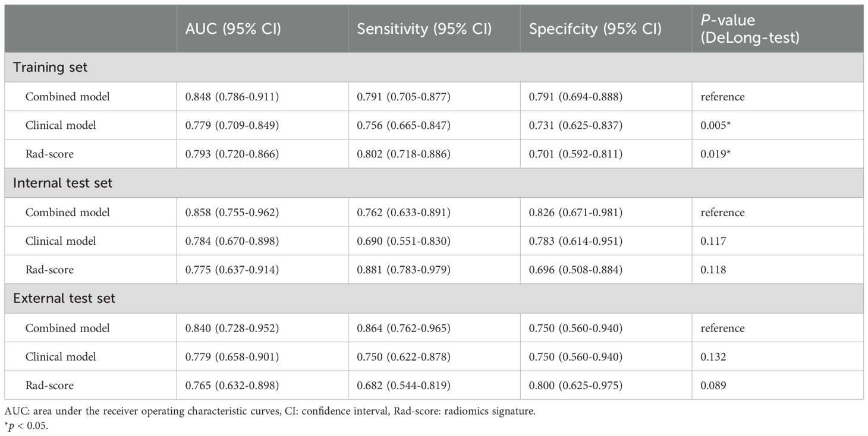868x436 pixels.
Task: Click the P-value cell showing 0.019*
Action: (x=716, y=154)
